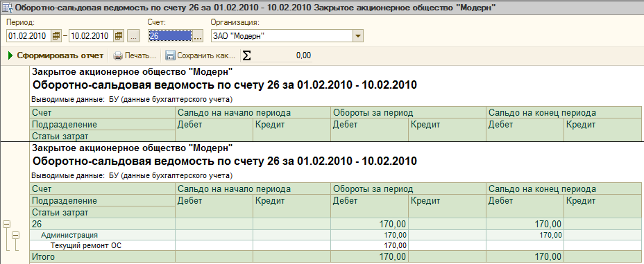Viewport: 644px width, 264px height.
Task: Open account selection ellipsis next to 26
Action: pyautogui.click(x=198, y=36)
